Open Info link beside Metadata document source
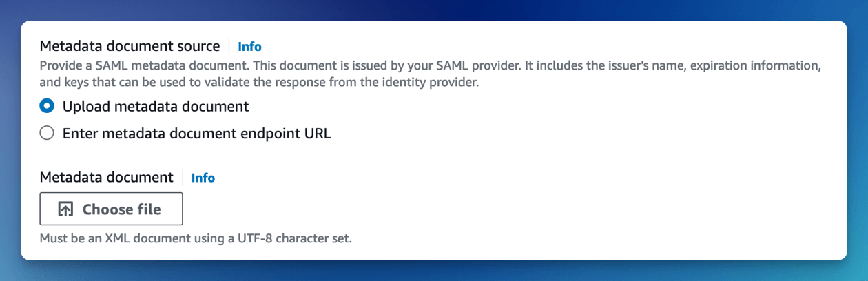Image resolution: width=868 pixels, height=281 pixels. (x=249, y=47)
